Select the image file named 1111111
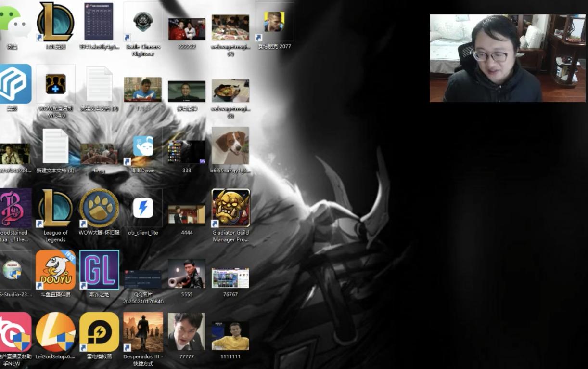The width and height of the screenshot is (588, 369). (230, 336)
